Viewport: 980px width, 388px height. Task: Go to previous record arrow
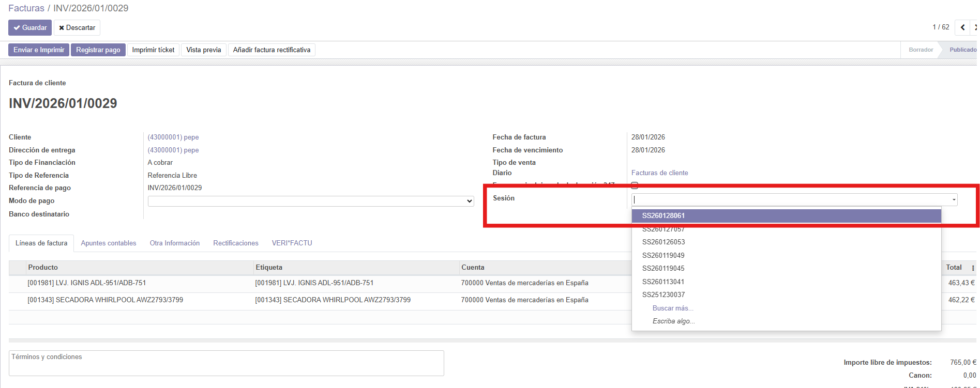(x=962, y=27)
